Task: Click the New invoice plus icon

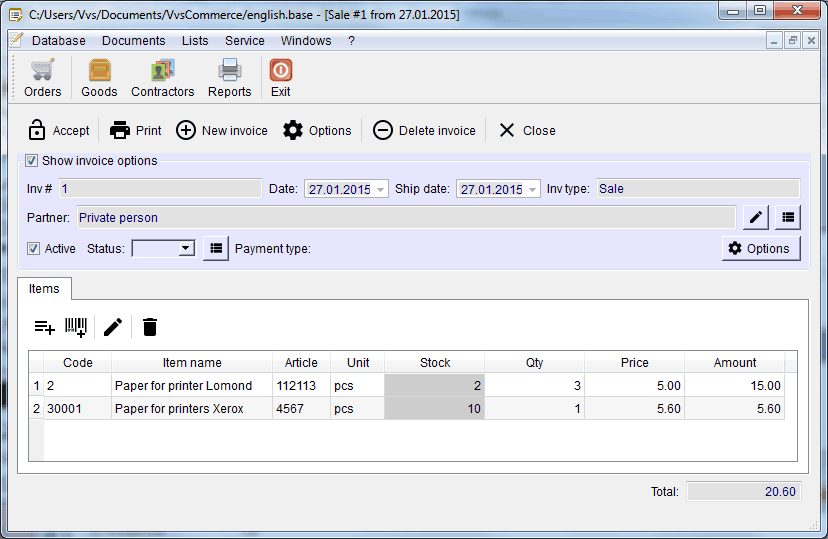Action: [185, 130]
